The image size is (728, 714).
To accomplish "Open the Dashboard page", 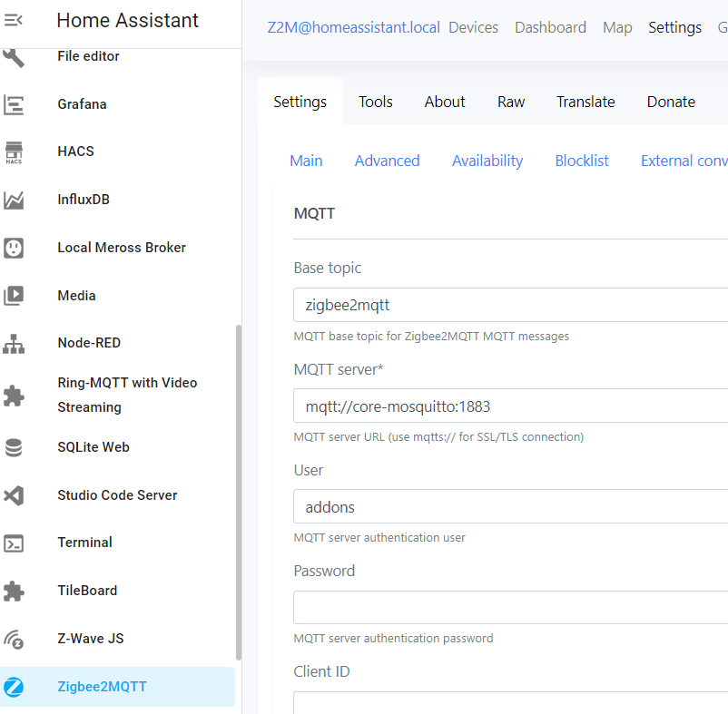I will point(550,27).
